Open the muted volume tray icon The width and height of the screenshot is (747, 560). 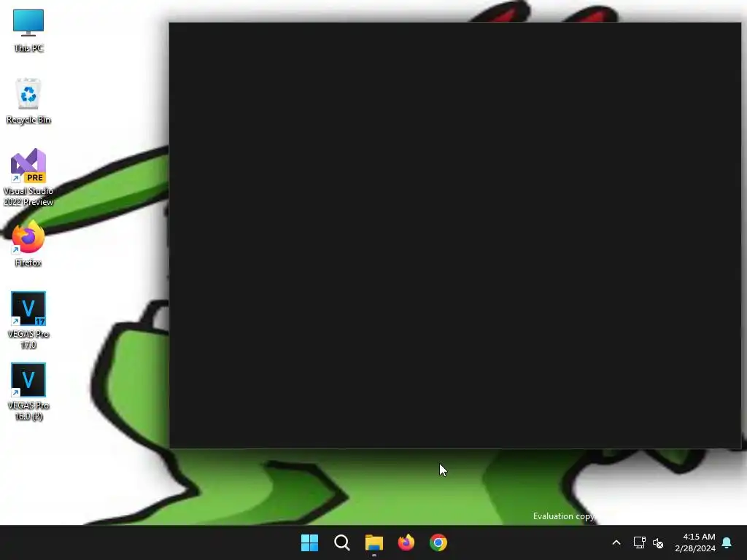click(x=658, y=542)
